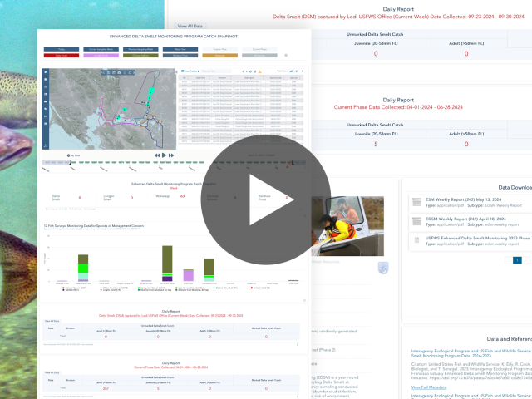Click the triangle icon at the map sidebar bottom
This screenshot has width=532, height=399.
(x=46, y=146)
